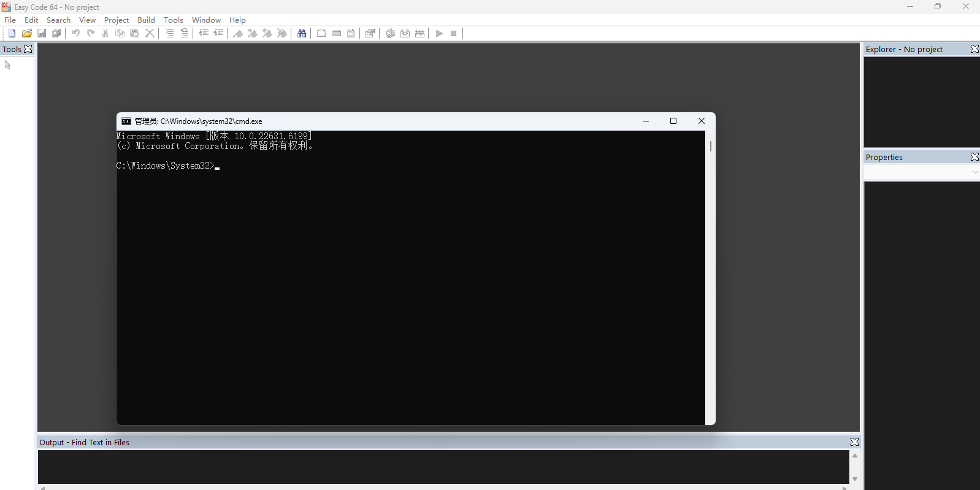
Task: Click the Save All toolbar icon
Action: pyautogui.click(x=56, y=33)
